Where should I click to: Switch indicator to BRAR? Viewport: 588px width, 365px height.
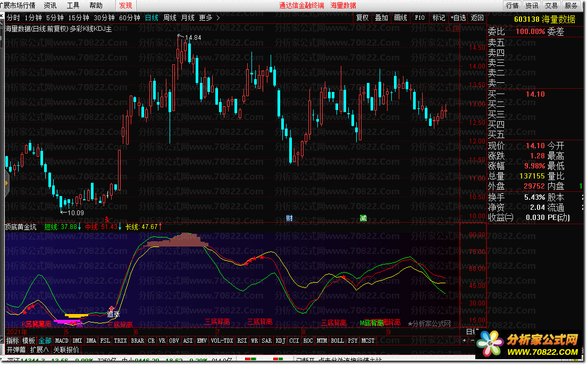[x=137, y=341]
